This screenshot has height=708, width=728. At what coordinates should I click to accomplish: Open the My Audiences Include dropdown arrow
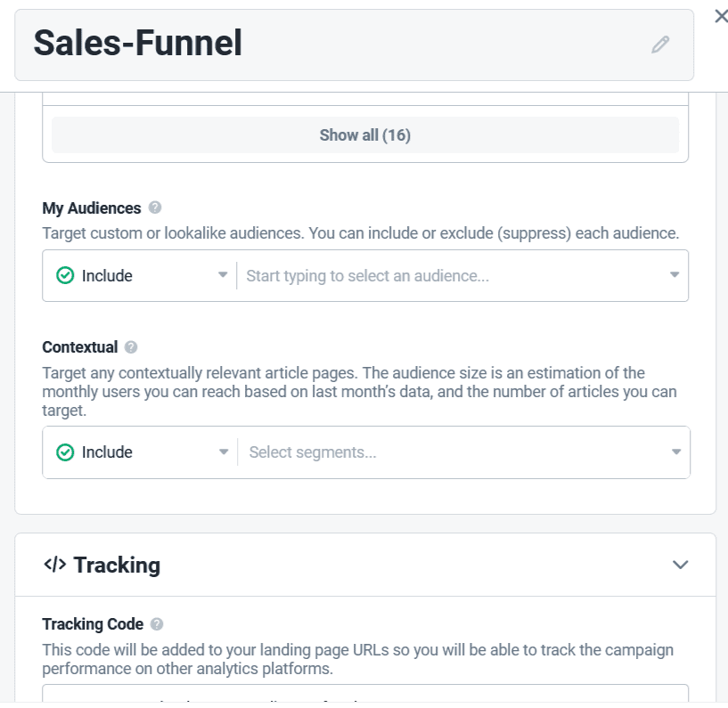(x=223, y=276)
